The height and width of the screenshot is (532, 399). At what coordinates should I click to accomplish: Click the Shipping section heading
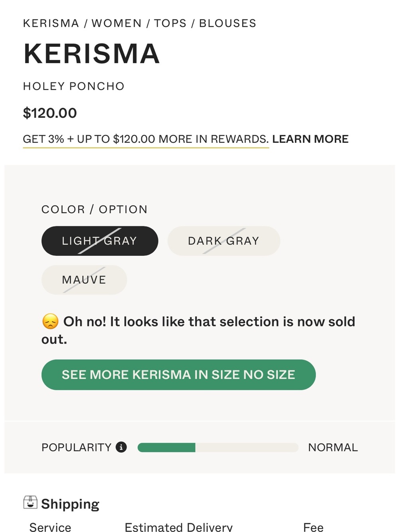70,504
